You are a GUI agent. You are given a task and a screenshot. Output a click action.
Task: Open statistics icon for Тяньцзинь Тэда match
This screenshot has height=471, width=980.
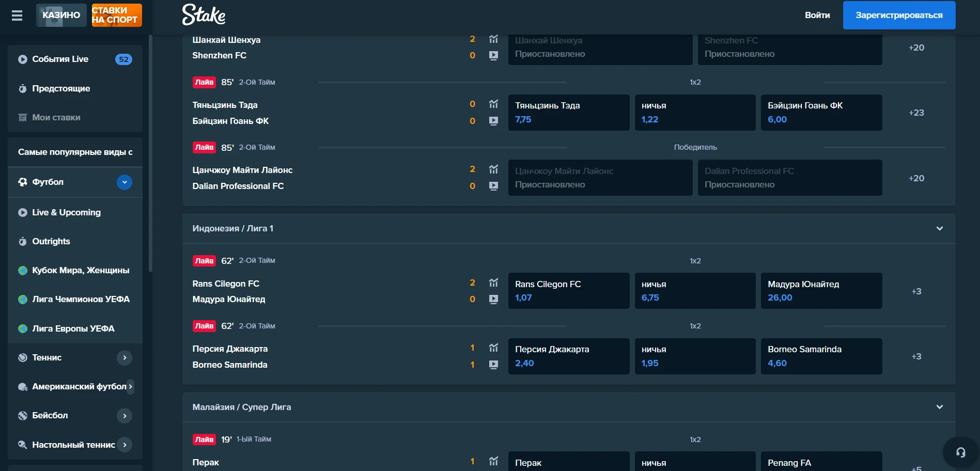(493, 104)
